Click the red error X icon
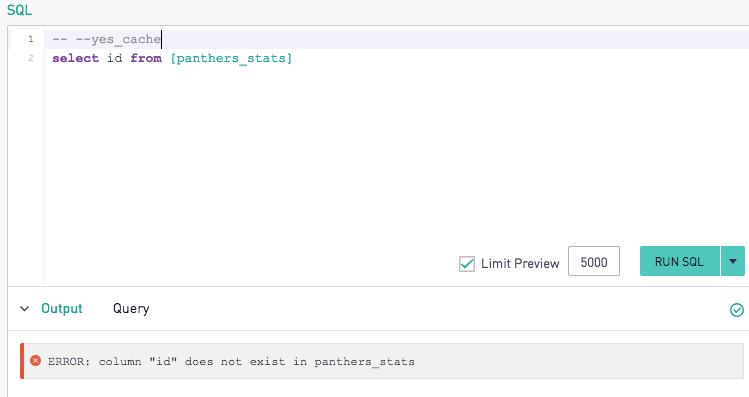This screenshot has height=397, width=749. [x=35, y=361]
